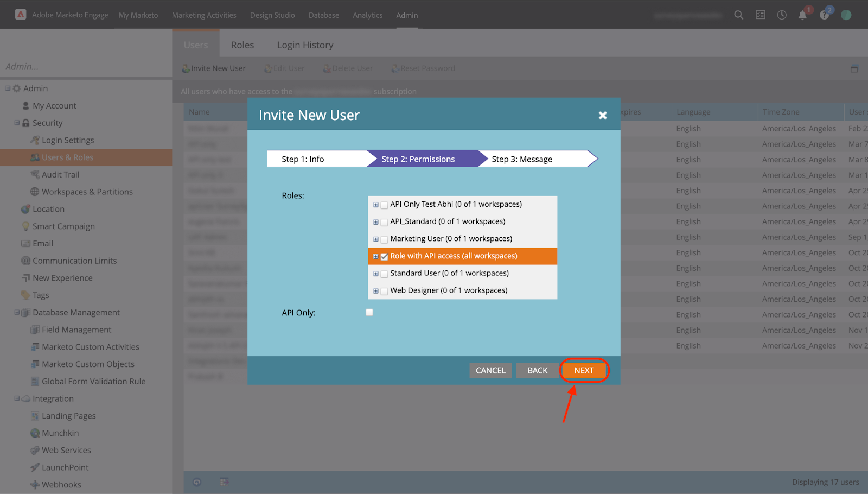Select Step 1: Info in wizard
The height and width of the screenshot is (494, 868).
(x=303, y=159)
